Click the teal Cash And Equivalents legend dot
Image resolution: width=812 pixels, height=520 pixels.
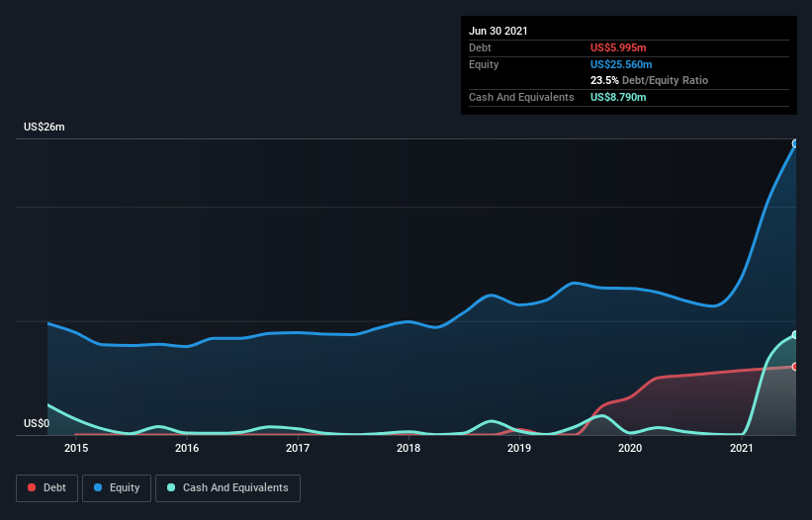tap(171, 487)
